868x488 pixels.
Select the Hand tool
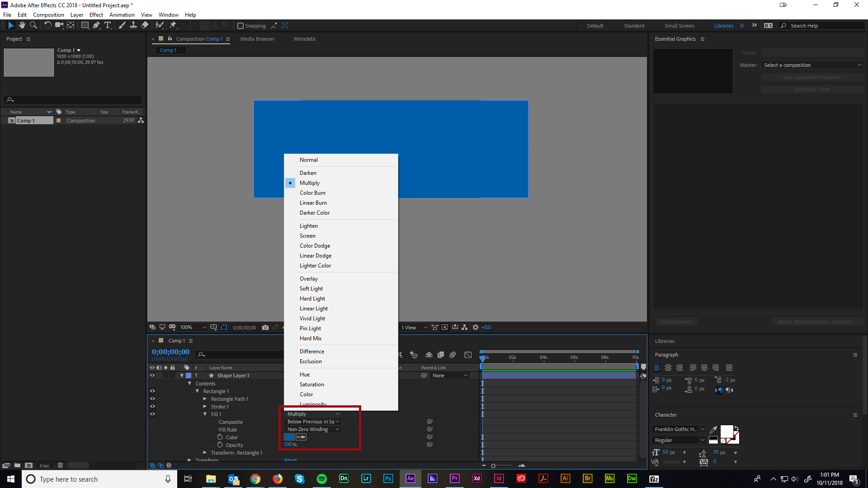pyautogui.click(x=22, y=25)
